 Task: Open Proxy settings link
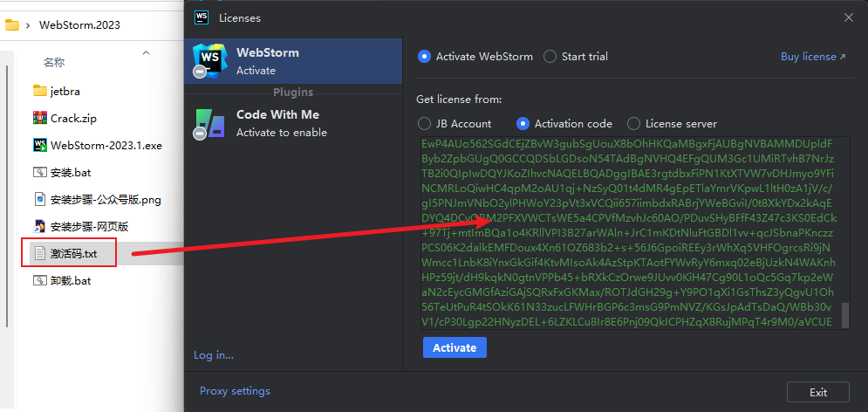(235, 391)
